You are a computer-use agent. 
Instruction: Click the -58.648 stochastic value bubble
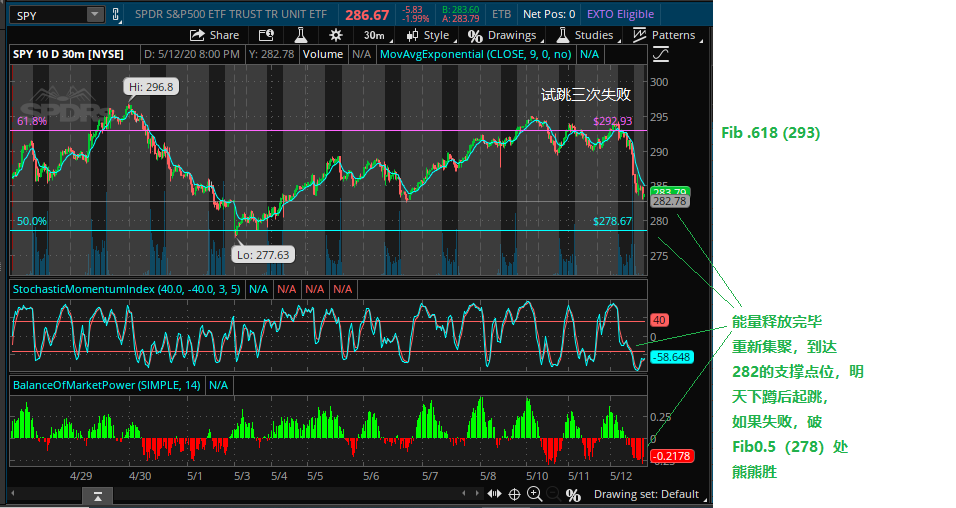[x=672, y=357]
